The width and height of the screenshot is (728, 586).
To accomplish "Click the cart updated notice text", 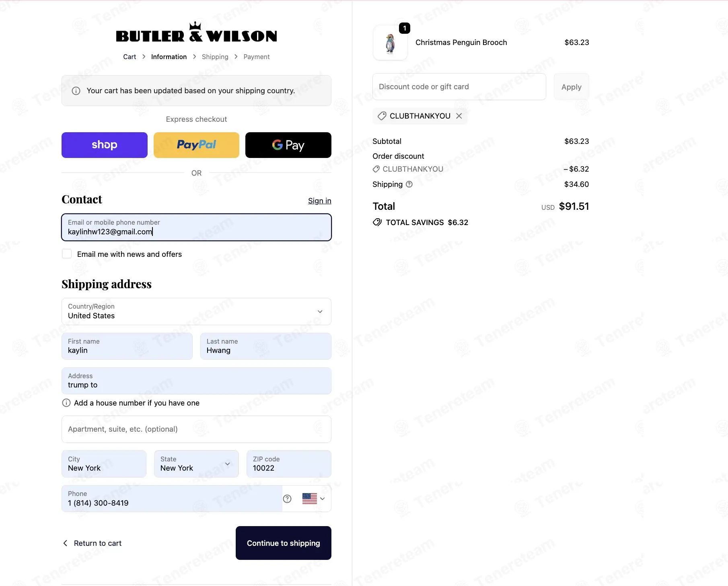I will click(x=191, y=91).
